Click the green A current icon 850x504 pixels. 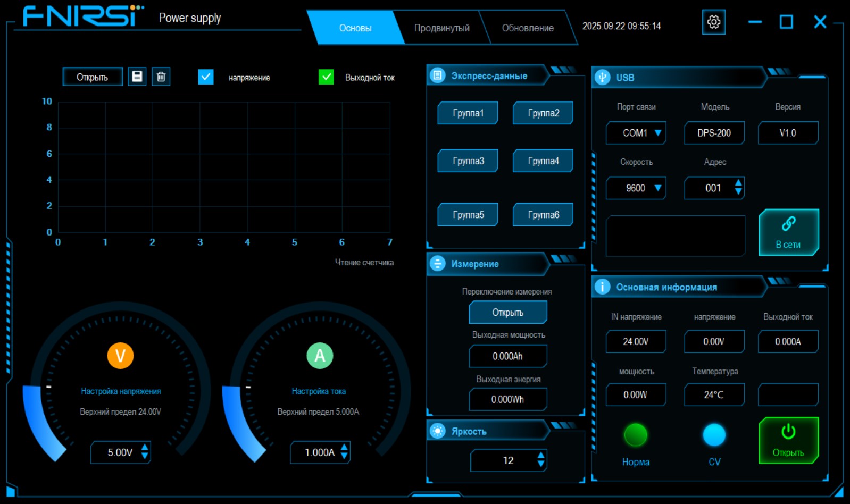[x=320, y=356]
